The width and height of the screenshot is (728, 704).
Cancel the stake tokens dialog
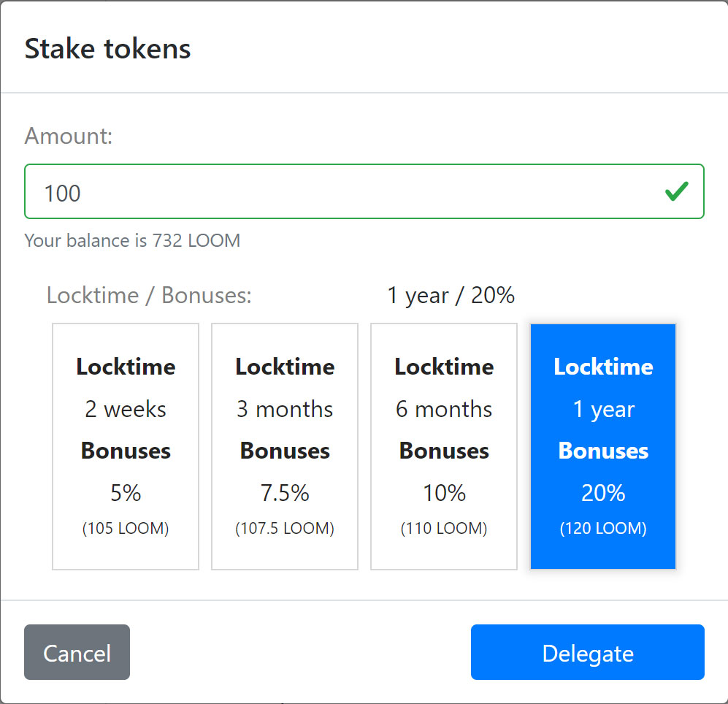tap(77, 652)
